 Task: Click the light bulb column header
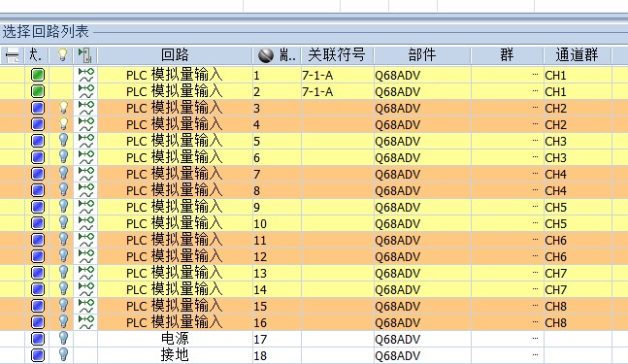tap(62, 55)
